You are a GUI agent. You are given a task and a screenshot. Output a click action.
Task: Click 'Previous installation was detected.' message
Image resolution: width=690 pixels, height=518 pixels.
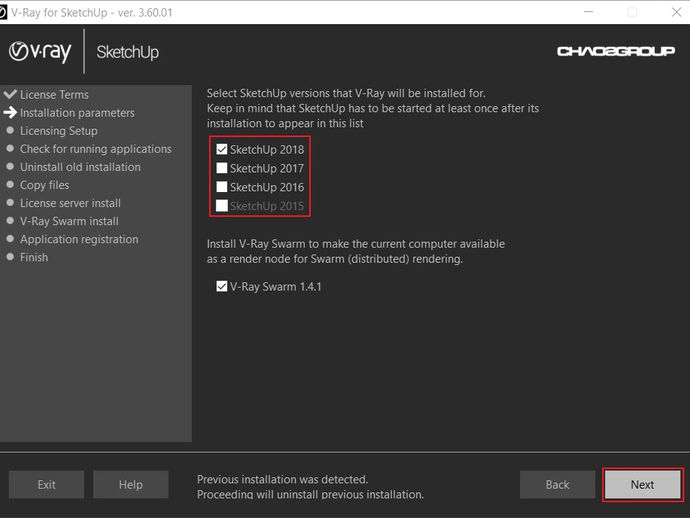coord(283,479)
